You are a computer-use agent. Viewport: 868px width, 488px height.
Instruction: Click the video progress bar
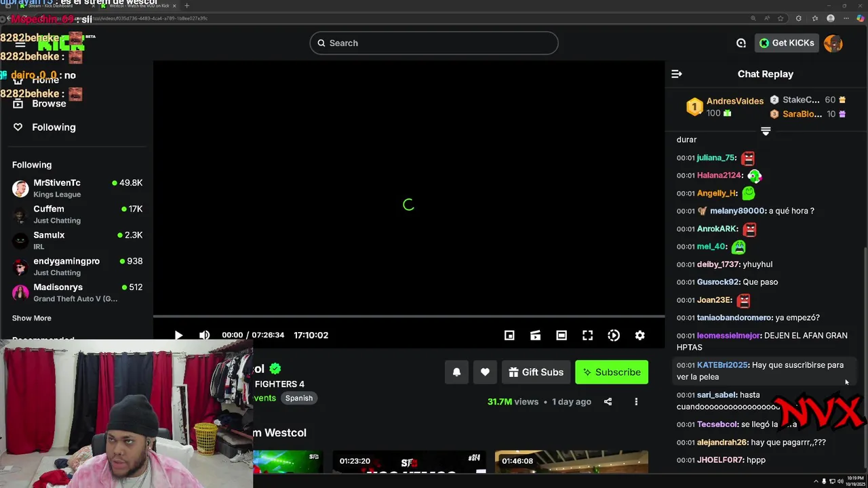(409, 317)
